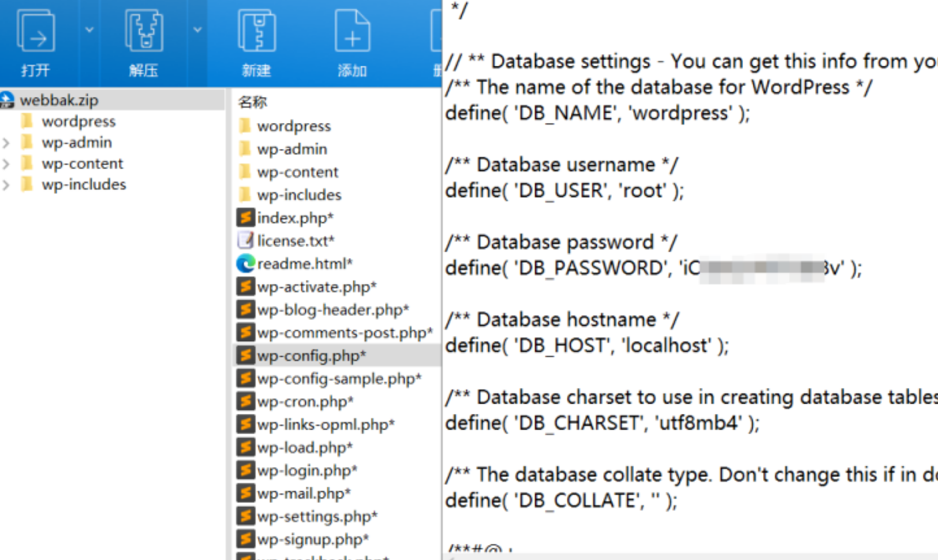Select webbak.zip root in tree
The height and width of the screenshot is (560, 938).
59,100
